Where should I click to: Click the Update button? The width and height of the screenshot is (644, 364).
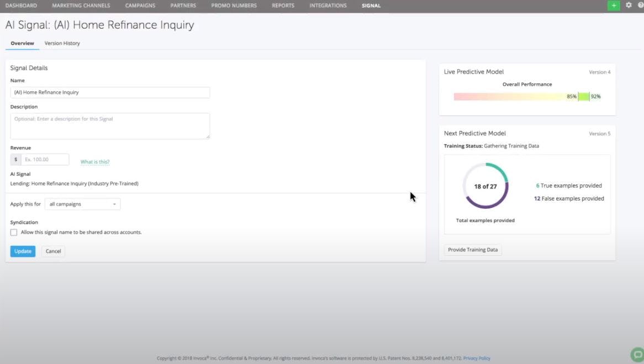click(23, 251)
